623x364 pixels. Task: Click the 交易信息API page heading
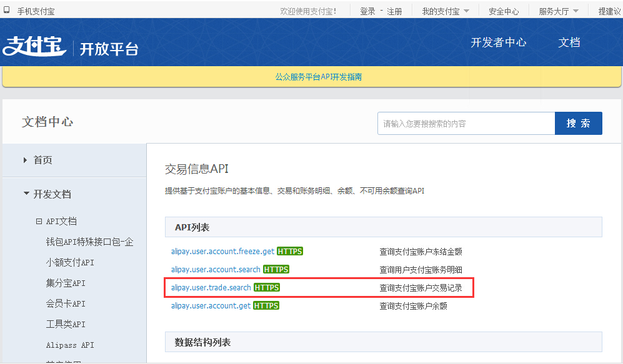197,169
